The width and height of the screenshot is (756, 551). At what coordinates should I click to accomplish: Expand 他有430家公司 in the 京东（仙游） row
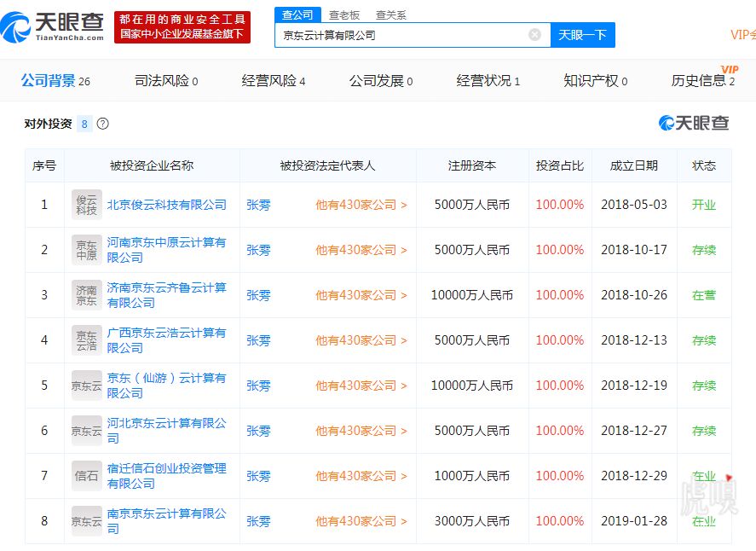pos(361,386)
